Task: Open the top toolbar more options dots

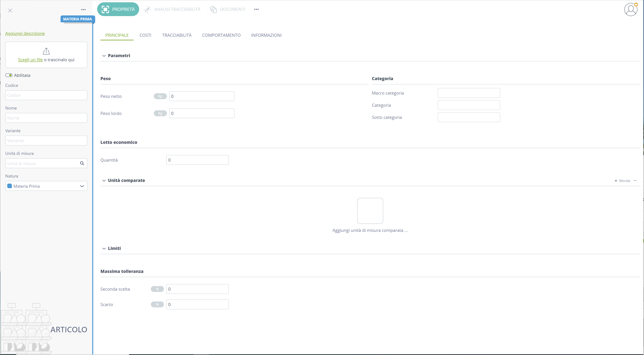Action: click(x=256, y=9)
